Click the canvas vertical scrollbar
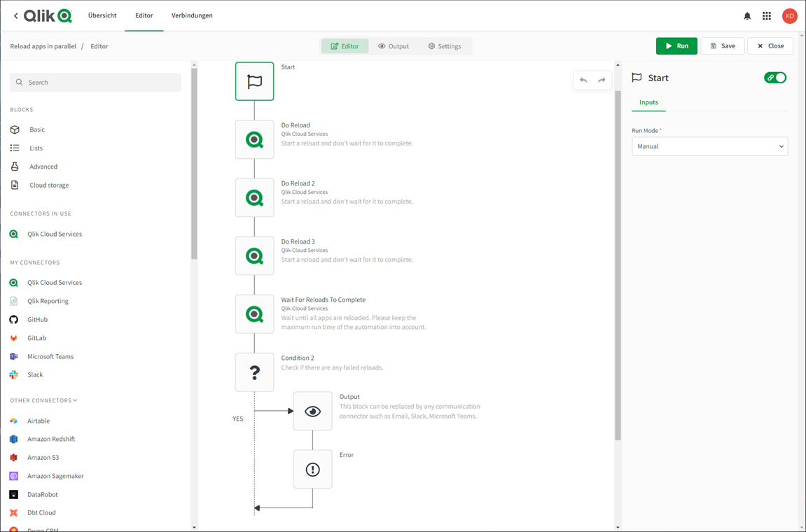Screen dimensions: 806x532 click(x=618, y=265)
